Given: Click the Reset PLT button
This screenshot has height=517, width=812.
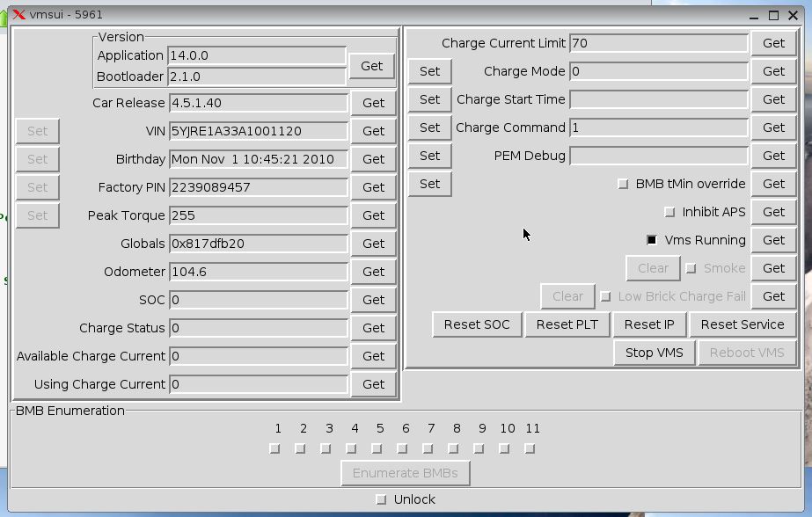Looking at the screenshot, I should tap(567, 324).
